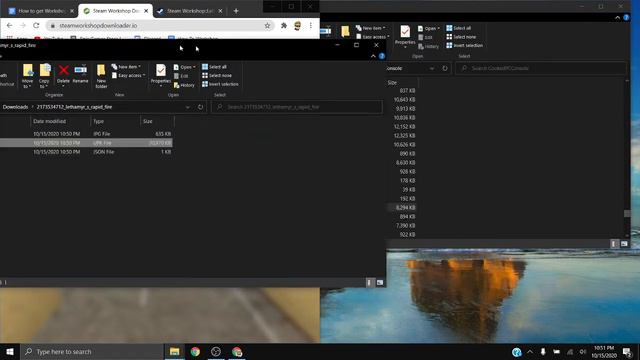Click Invert selection in CookedPCConsole window
This screenshot has height=360, width=640.
click(x=464, y=45)
